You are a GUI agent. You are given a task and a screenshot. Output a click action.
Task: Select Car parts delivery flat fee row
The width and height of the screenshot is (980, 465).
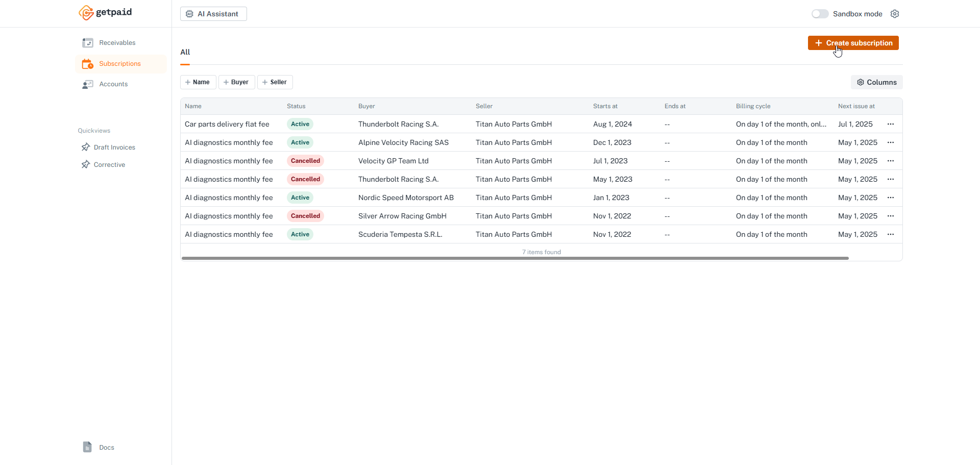(541, 124)
